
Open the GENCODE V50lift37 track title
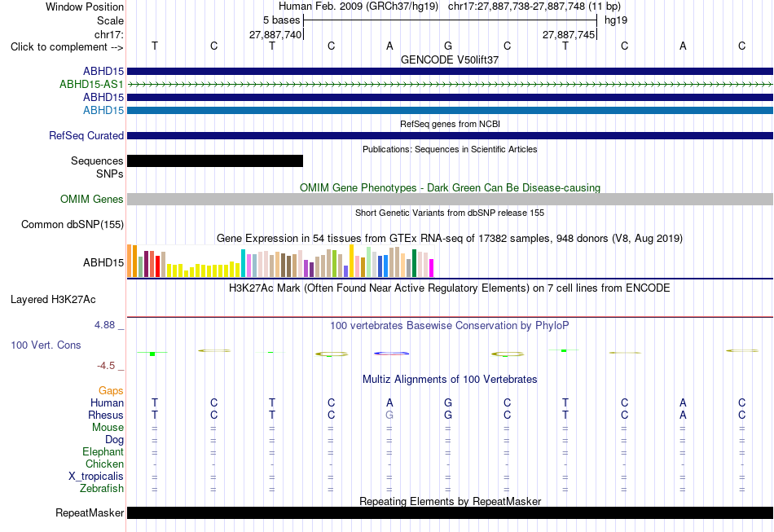[x=450, y=59]
